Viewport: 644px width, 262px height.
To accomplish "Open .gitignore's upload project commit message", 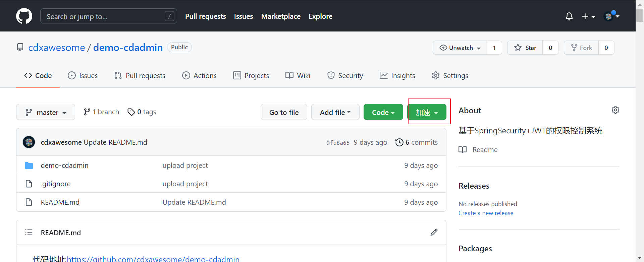I will [185, 184].
